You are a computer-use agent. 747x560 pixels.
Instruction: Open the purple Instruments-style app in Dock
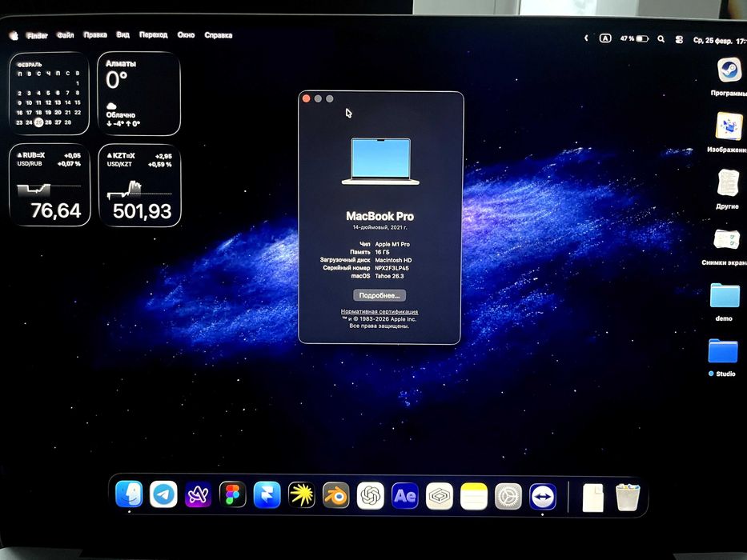(198, 494)
